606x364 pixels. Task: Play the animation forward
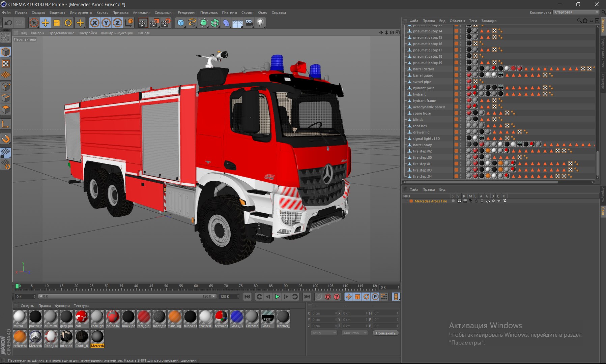tap(277, 297)
